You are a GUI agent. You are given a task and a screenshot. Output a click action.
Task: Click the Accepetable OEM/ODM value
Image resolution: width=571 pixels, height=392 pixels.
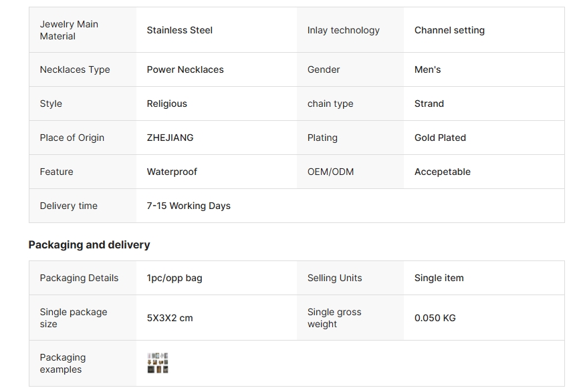442,172
